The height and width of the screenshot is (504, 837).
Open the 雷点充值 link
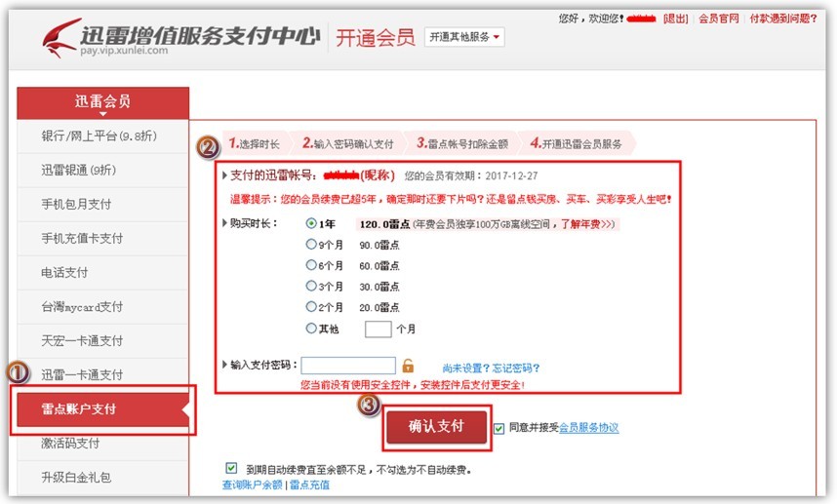click(309, 485)
